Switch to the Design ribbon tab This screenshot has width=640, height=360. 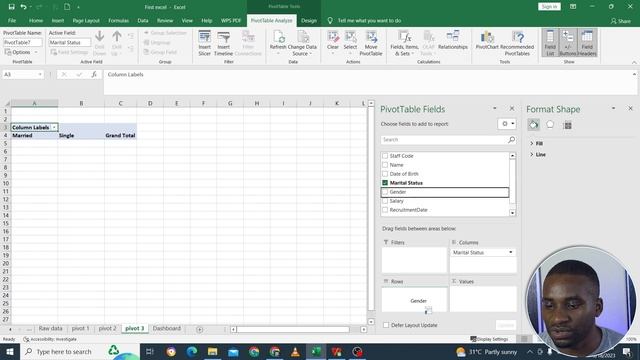pyautogui.click(x=309, y=20)
